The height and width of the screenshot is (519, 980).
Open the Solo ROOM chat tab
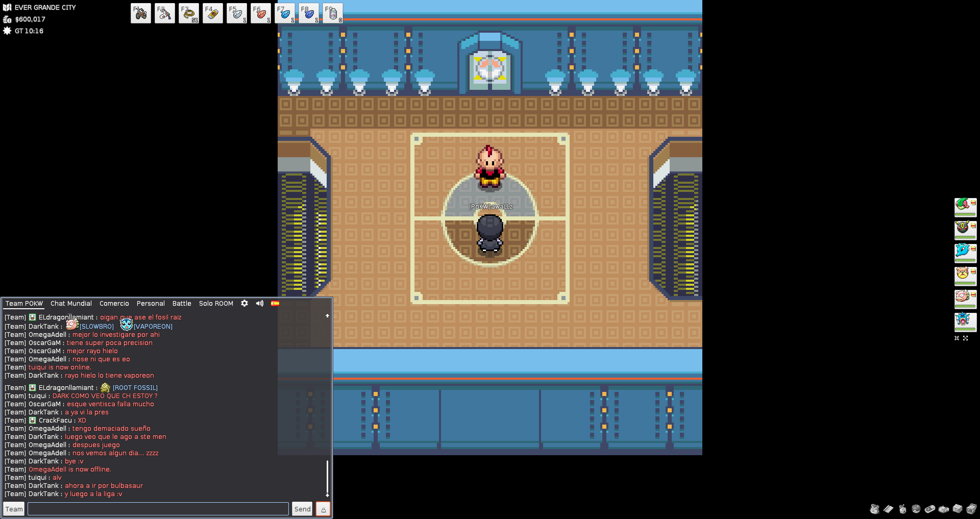coord(216,303)
